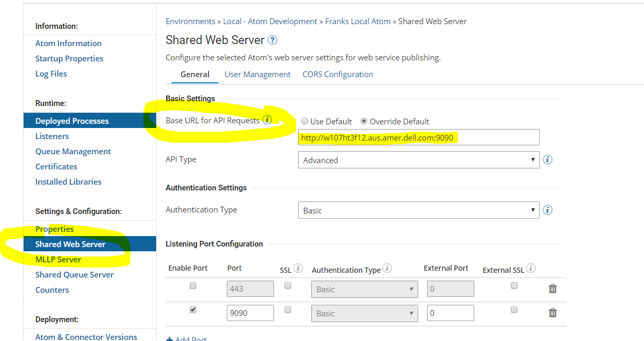644x341 pixels.
Task: View info icon next to API Type dropdown
Action: [x=547, y=159]
